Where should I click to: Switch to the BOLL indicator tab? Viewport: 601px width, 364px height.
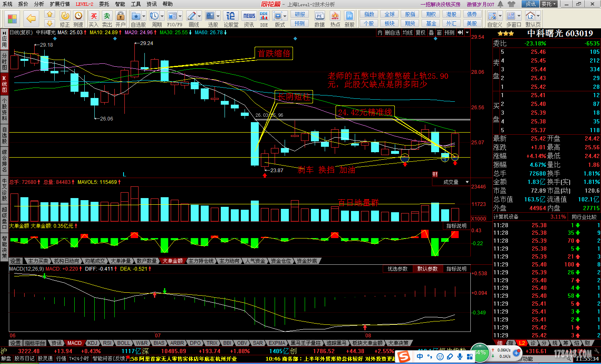point(124,343)
